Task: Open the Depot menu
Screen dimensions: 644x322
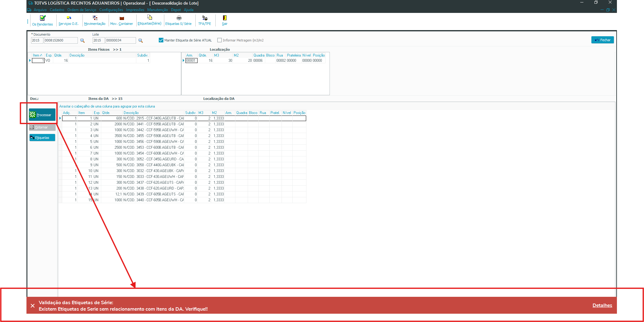Action: click(176, 10)
